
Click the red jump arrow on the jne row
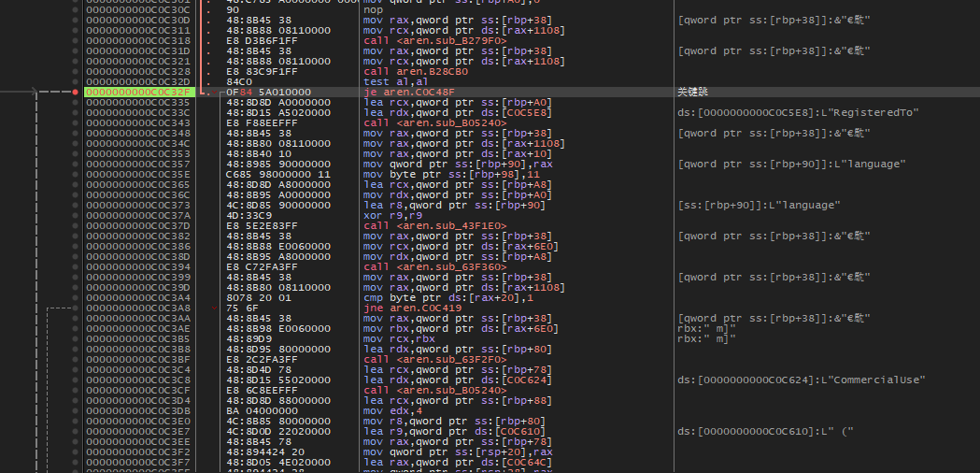coord(216,308)
